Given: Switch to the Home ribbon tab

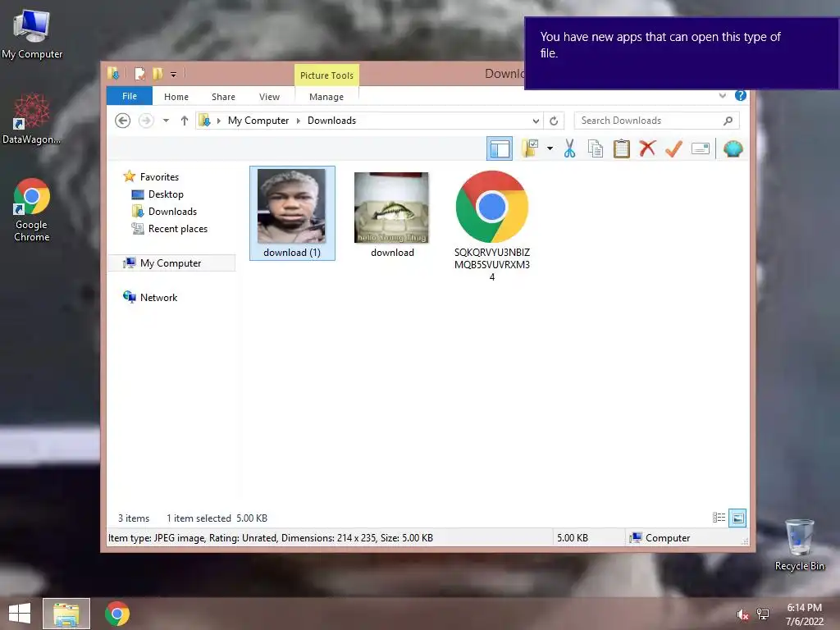Looking at the screenshot, I should point(176,97).
